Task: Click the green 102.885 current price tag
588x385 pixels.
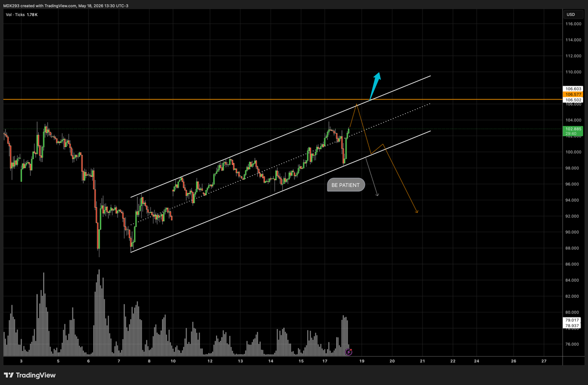Action: [573, 131]
